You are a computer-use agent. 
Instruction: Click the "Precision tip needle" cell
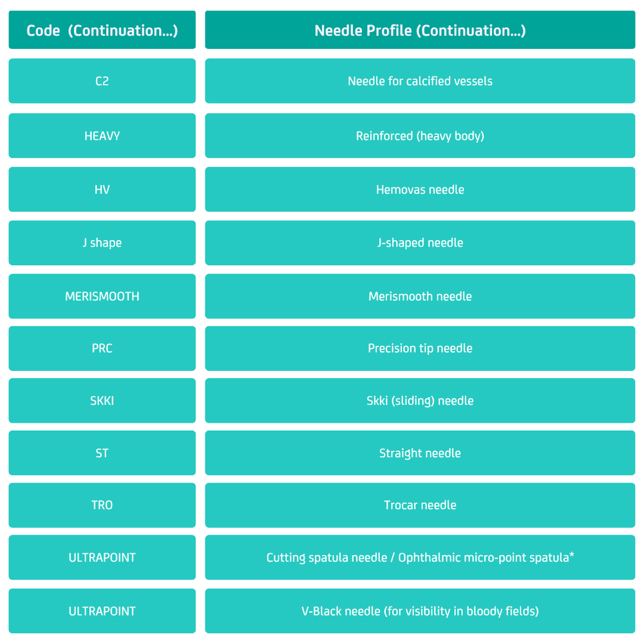coord(420,348)
